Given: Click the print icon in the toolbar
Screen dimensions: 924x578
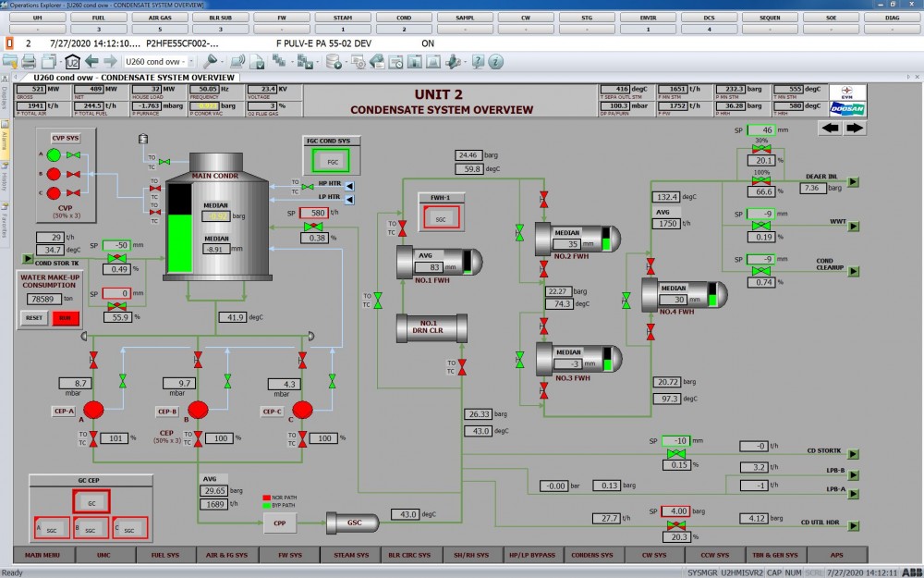Looking at the screenshot, I should coord(29,62).
